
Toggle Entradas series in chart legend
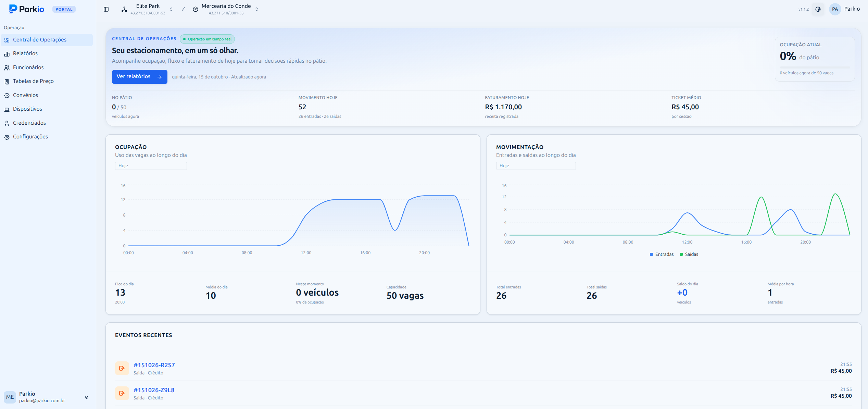(x=662, y=254)
